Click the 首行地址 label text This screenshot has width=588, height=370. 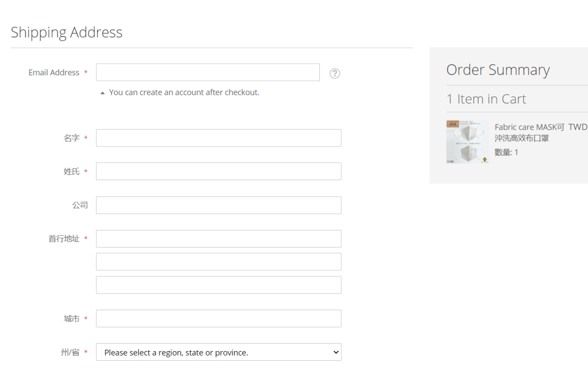(64, 239)
